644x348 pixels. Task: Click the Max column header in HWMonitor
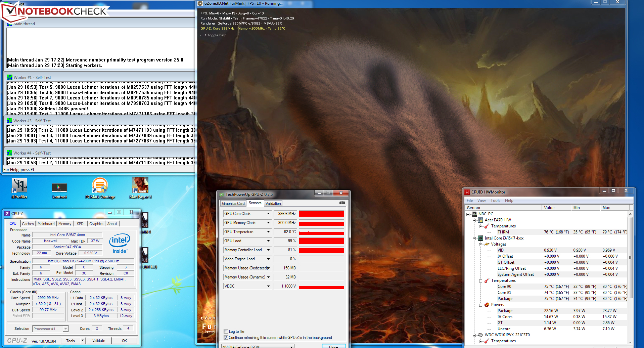(x=614, y=208)
